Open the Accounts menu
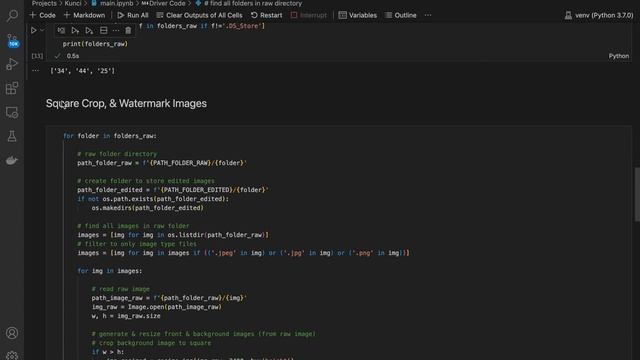Image resolution: width=640 pixels, height=360 pixels. 12,333
